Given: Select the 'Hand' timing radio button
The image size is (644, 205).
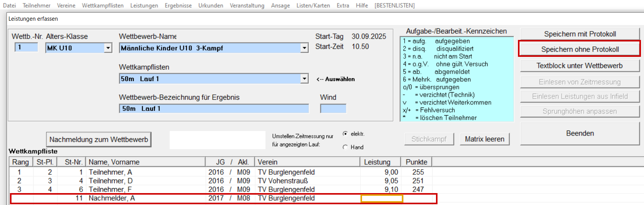Looking at the screenshot, I should tap(345, 147).
